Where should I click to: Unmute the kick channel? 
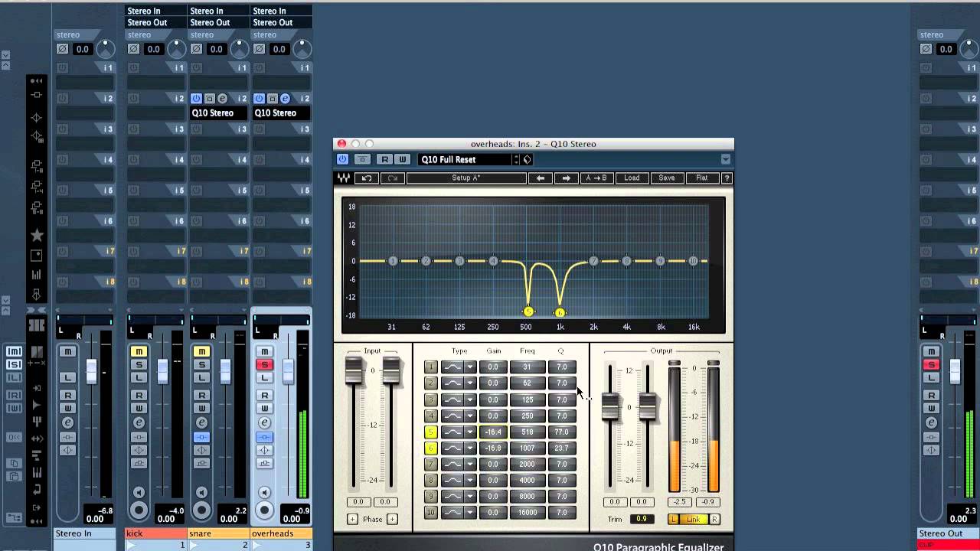pyautogui.click(x=139, y=351)
